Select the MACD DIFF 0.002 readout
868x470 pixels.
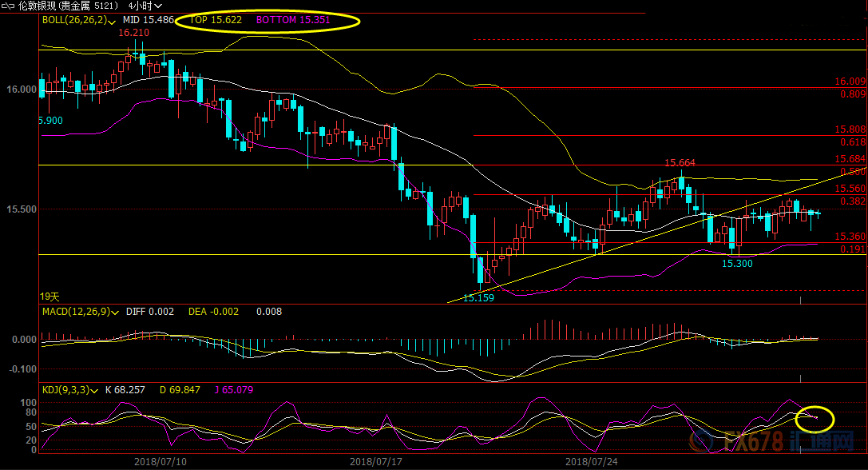coord(150,312)
